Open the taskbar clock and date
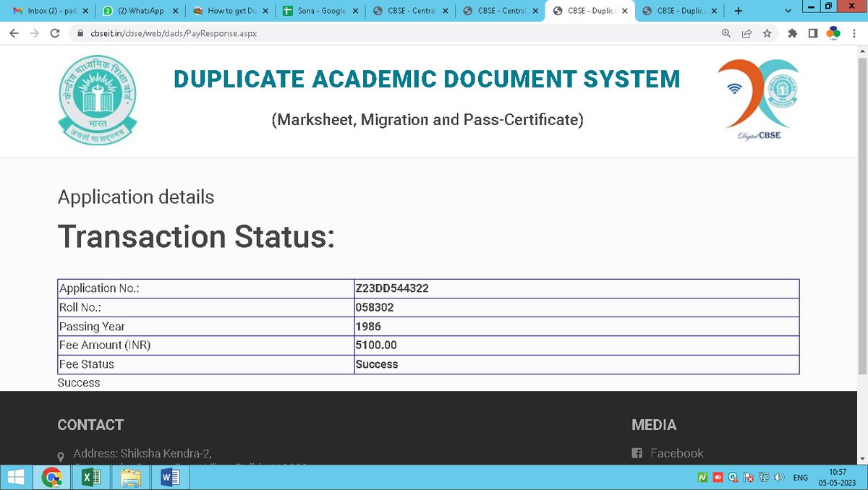Viewport: 868px width, 490px height. (837, 478)
